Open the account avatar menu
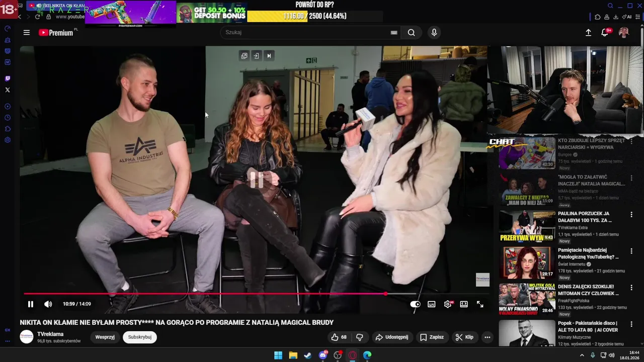 [x=623, y=33]
